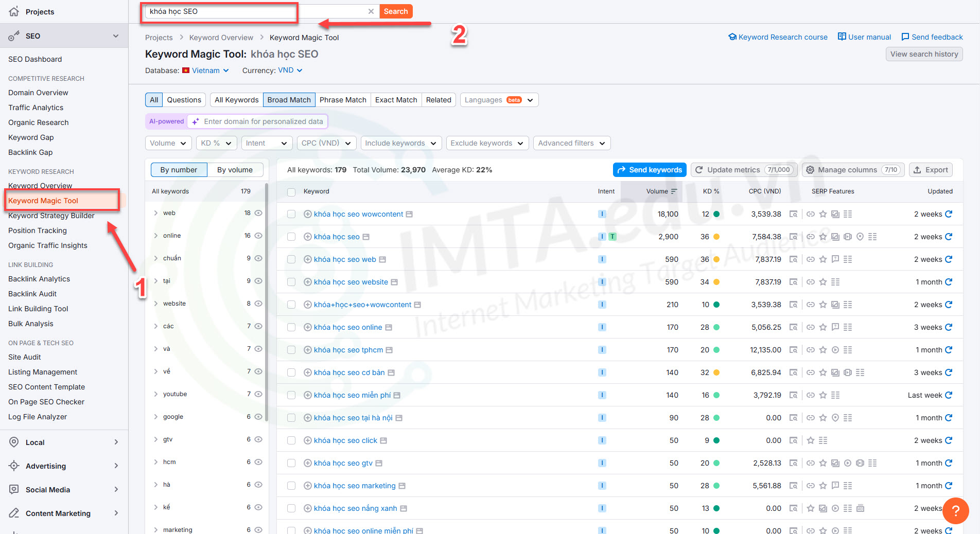Switch to the Questions tab

(184, 100)
